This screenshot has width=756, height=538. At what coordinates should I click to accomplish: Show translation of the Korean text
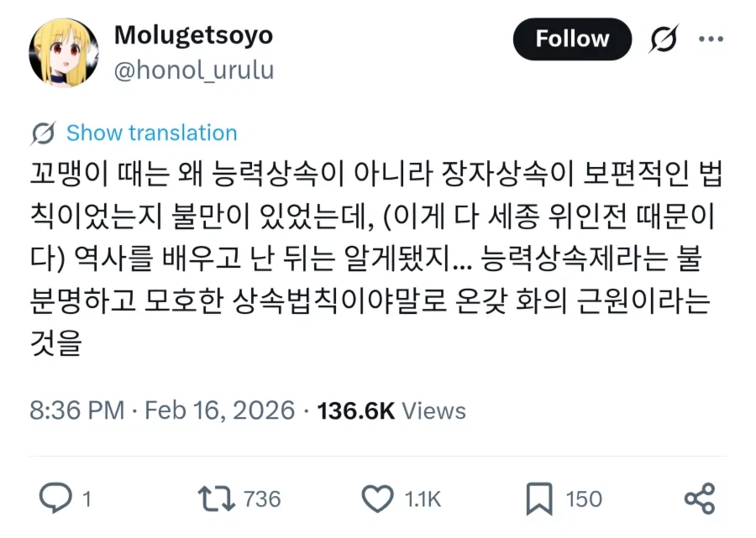(150, 133)
